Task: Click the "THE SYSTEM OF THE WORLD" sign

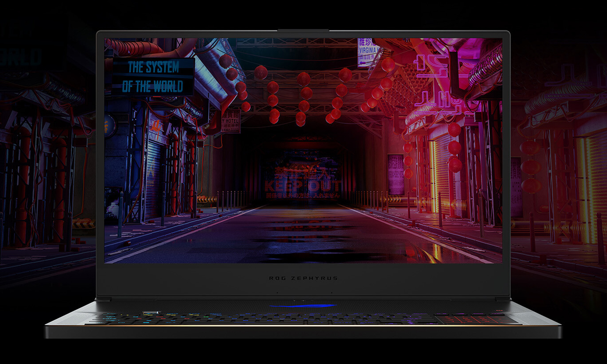Action: tap(153, 77)
